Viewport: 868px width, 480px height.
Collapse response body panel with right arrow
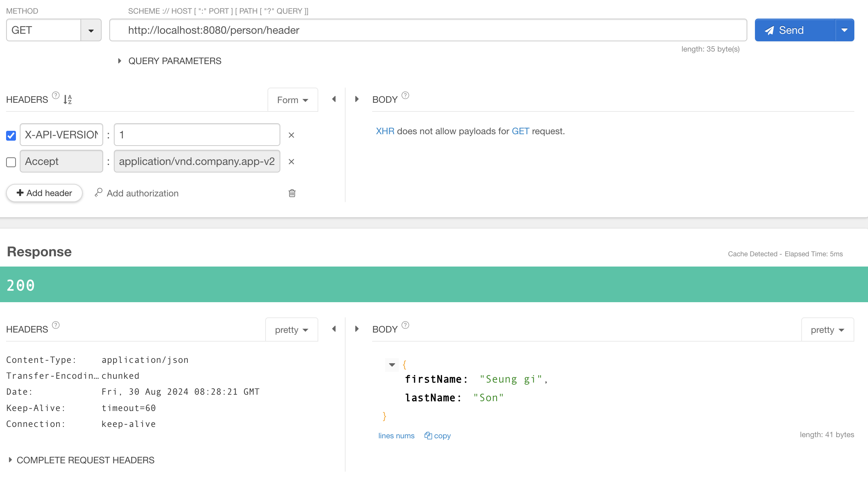point(357,329)
